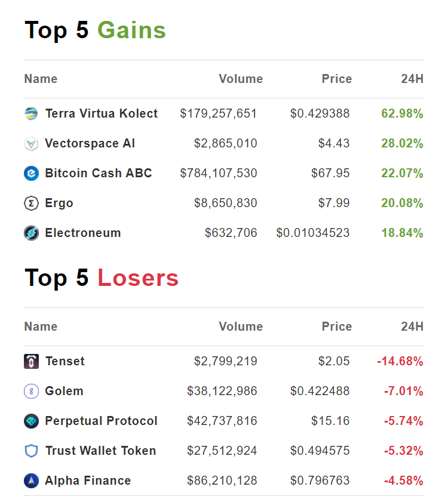Click the Vectorspace AI coin icon
448x496 pixels.
pos(31,144)
